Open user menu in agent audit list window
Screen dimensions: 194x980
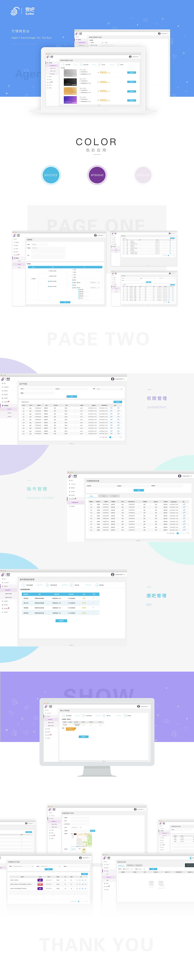click(185, 476)
